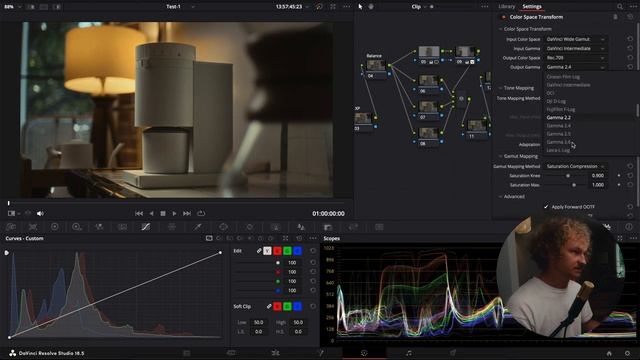Reset the Color Space Transform effect
Viewport: 640px width, 360px height.
click(630, 17)
